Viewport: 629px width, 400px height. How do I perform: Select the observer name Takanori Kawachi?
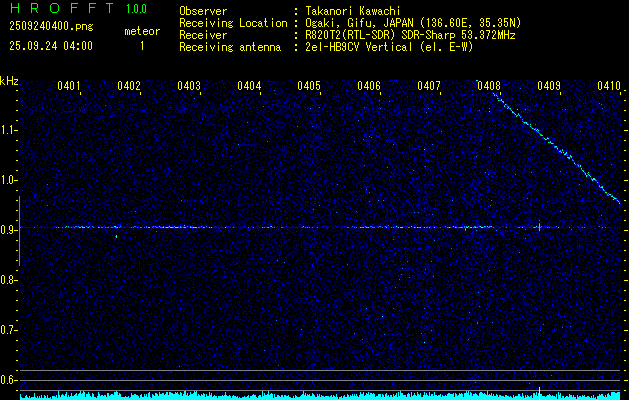pyautogui.click(x=353, y=11)
